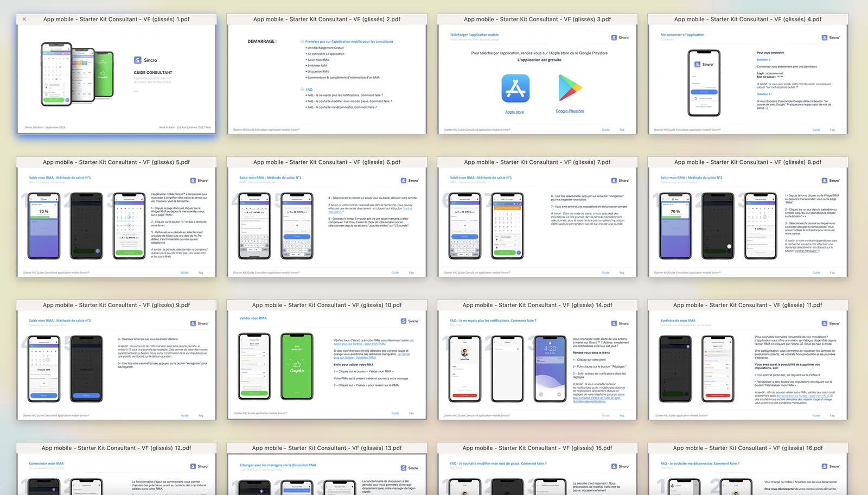This screenshot has height=495, width=868.
Task: Click the blue 'FAQ' section heading in 2.pdf
Action: pyautogui.click(x=309, y=90)
